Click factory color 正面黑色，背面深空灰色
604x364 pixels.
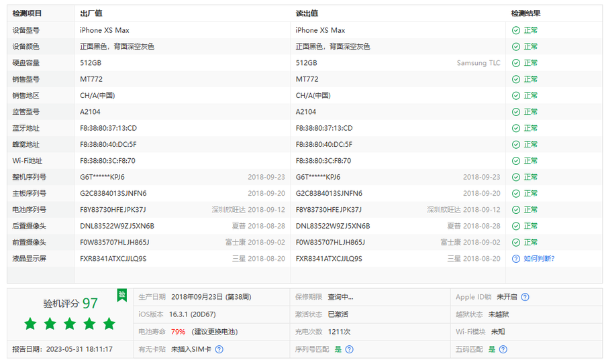(x=117, y=46)
